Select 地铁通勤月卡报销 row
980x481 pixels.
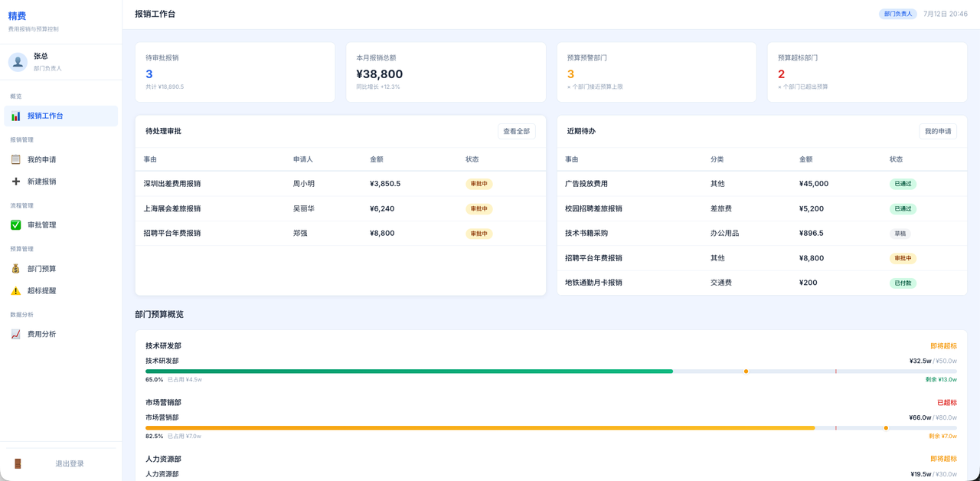pyautogui.click(x=762, y=283)
